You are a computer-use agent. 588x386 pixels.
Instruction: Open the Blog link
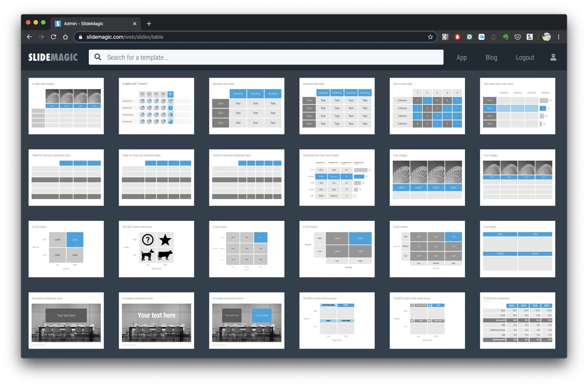pos(491,57)
